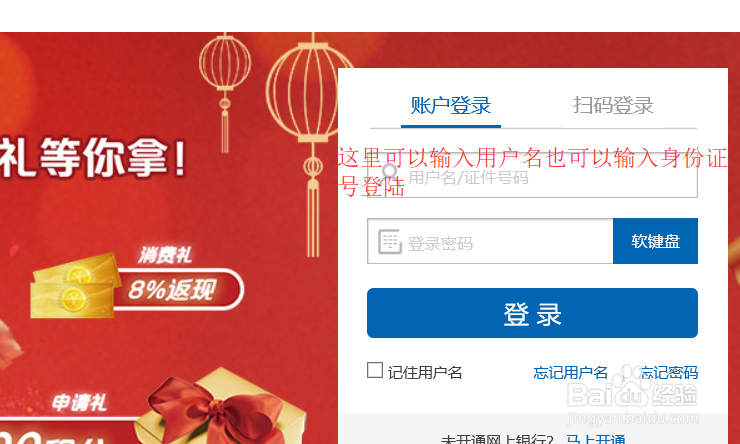Click the blue 登录 button
The width and height of the screenshot is (740, 444).
click(532, 313)
